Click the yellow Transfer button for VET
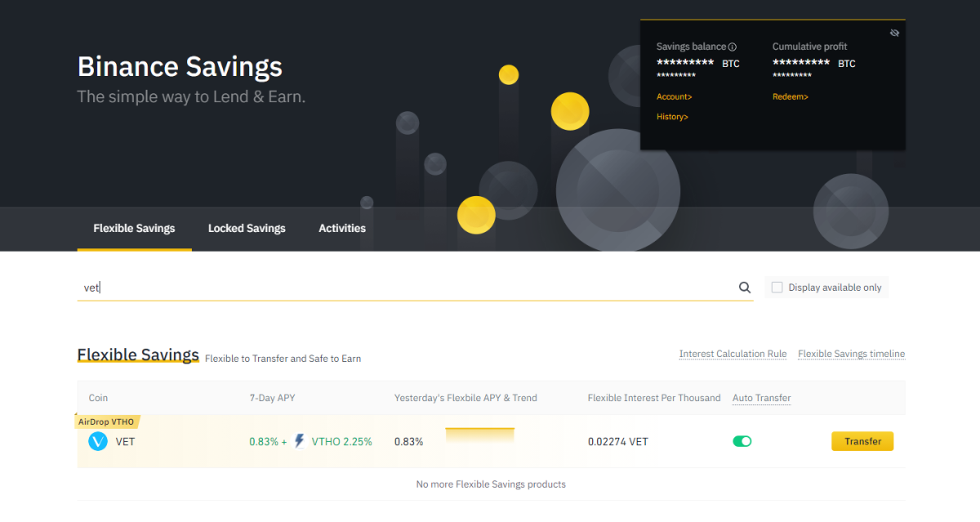The width and height of the screenshot is (980, 522). pos(862,441)
